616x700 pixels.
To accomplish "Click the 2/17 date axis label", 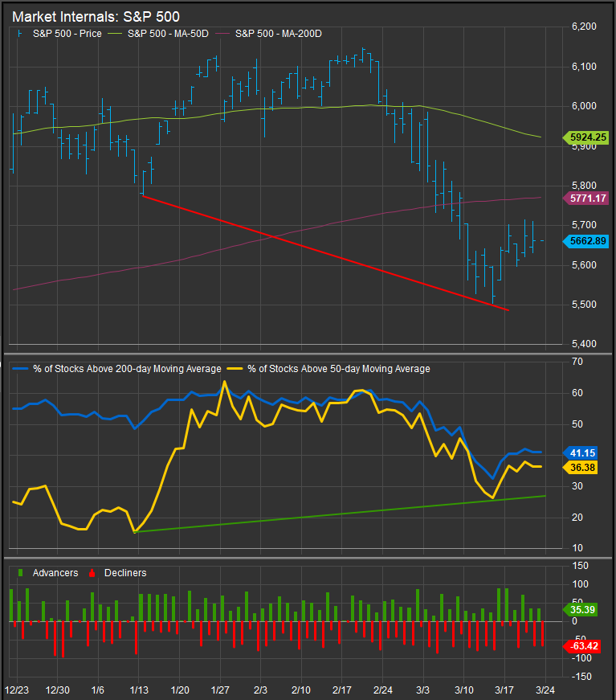I will 342,690.
